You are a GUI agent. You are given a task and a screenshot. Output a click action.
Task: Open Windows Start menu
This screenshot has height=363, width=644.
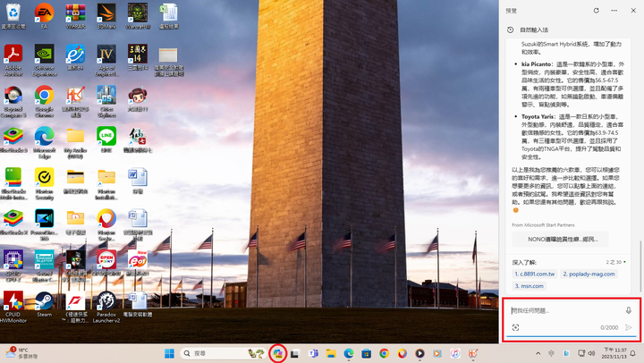point(169,353)
